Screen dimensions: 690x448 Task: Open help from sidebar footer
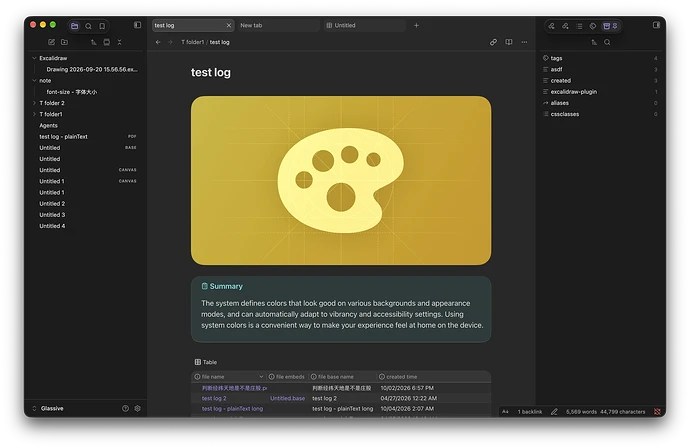point(125,408)
